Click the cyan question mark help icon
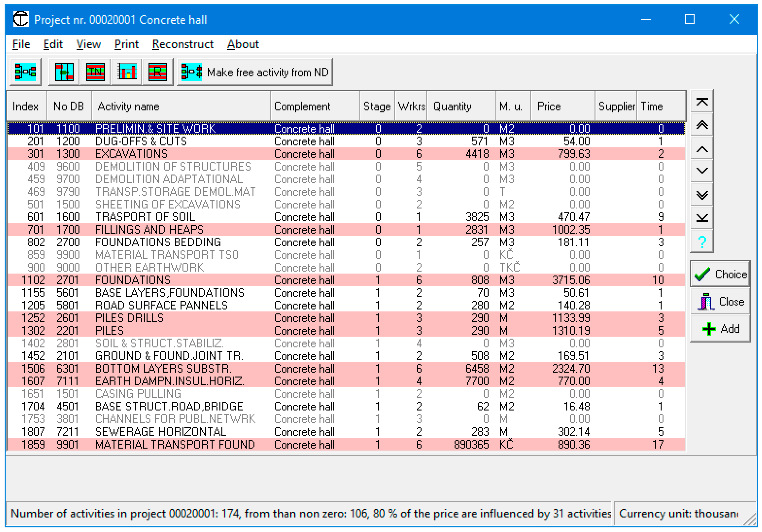This screenshot has height=532, width=762. 702,242
